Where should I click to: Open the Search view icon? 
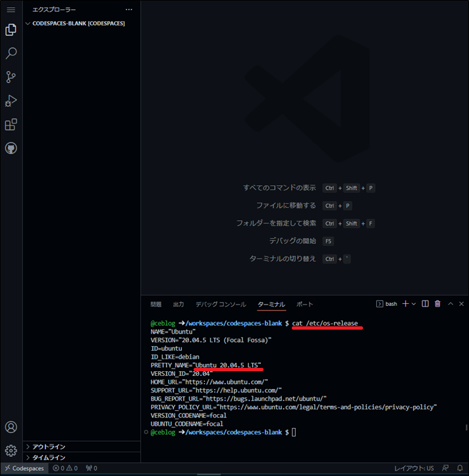click(11, 53)
